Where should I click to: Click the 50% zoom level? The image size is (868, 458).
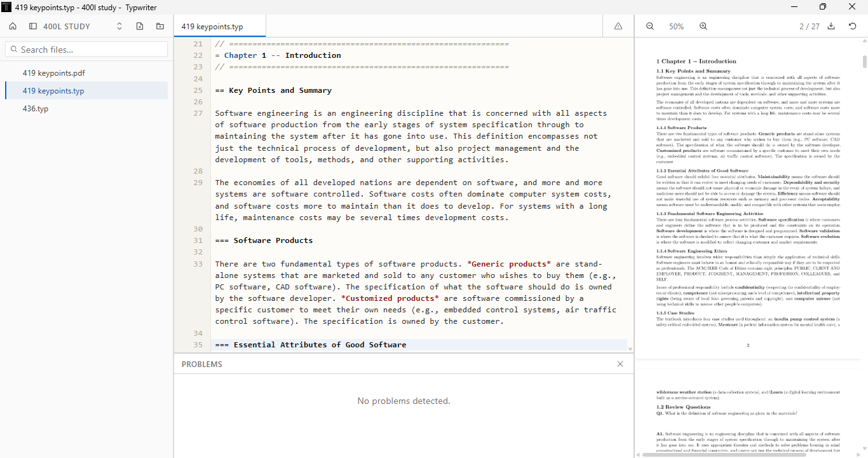coord(676,26)
